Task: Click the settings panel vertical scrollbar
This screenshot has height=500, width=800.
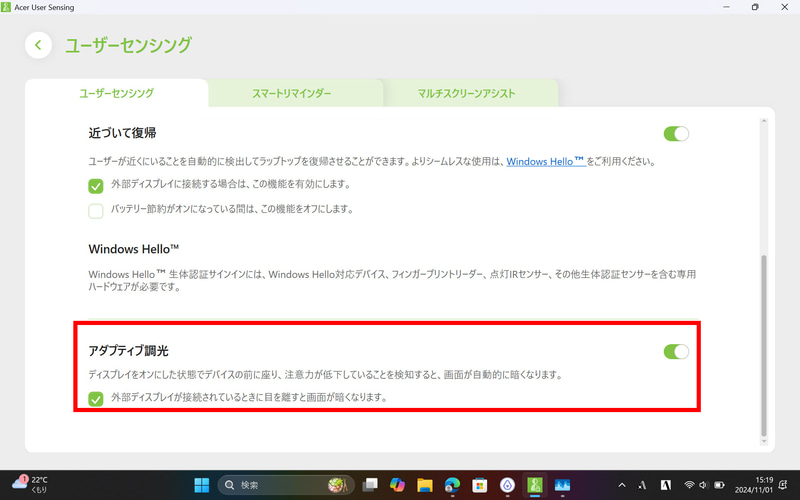Action: pos(764,344)
